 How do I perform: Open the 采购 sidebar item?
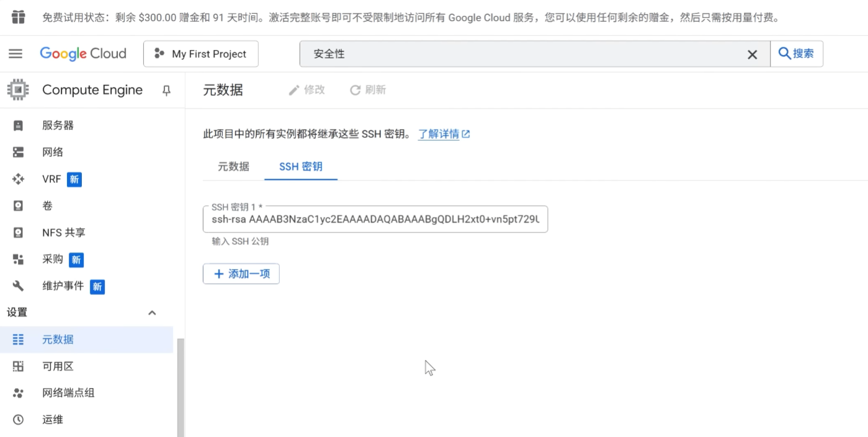[x=53, y=259]
